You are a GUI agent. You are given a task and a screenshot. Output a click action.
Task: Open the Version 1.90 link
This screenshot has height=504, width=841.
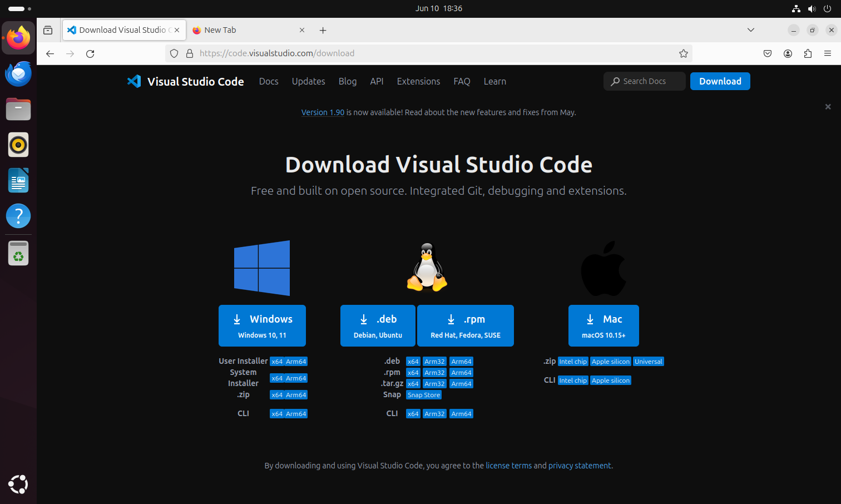click(x=323, y=112)
